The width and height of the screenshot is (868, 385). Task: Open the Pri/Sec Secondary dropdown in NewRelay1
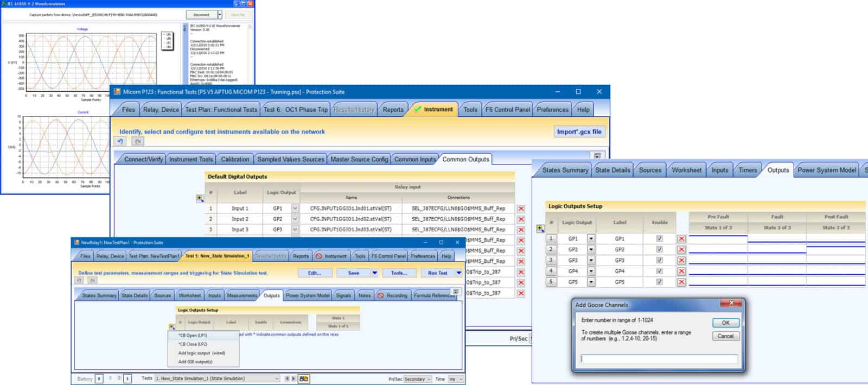click(x=417, y=379)
